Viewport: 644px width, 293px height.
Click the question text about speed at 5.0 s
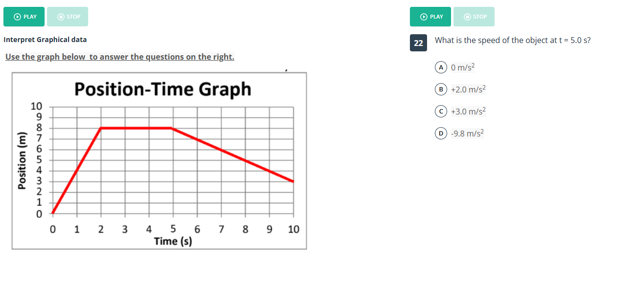(513, 40)
